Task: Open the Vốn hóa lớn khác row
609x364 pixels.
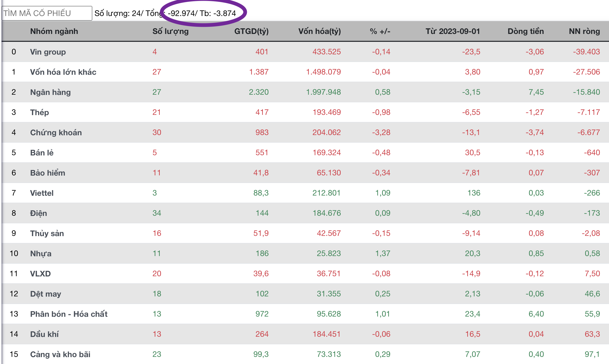Action: pyautogui.click(x=305, y=72)
